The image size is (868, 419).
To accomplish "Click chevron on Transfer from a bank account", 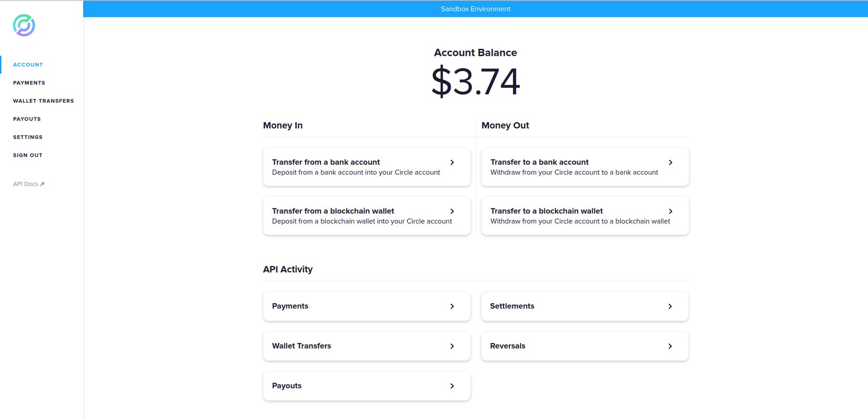I will coord(452,163).
